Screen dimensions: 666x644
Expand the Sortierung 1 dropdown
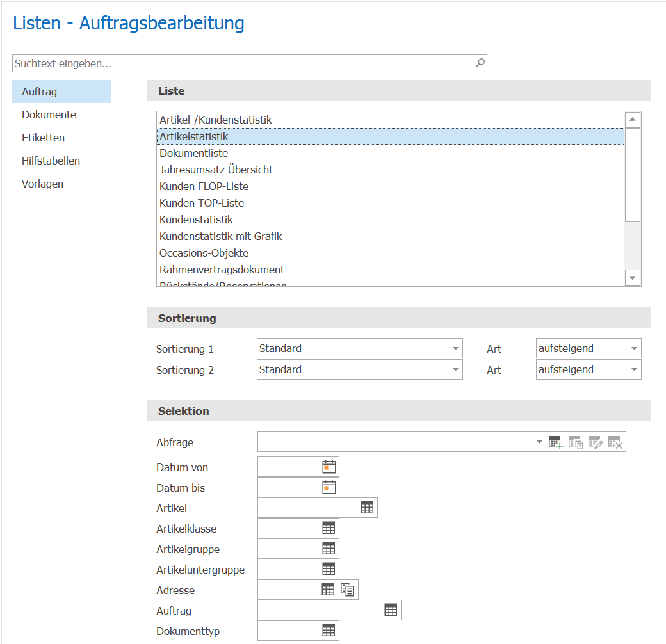455,348
